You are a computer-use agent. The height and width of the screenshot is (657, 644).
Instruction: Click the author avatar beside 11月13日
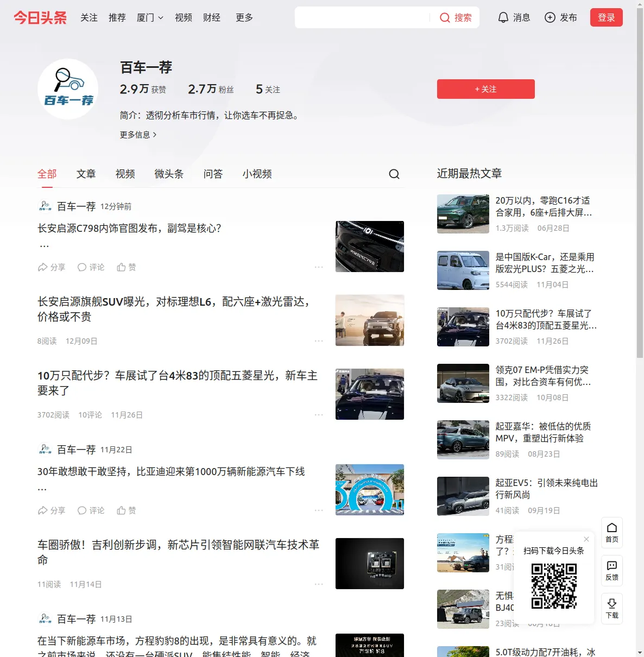45,619
